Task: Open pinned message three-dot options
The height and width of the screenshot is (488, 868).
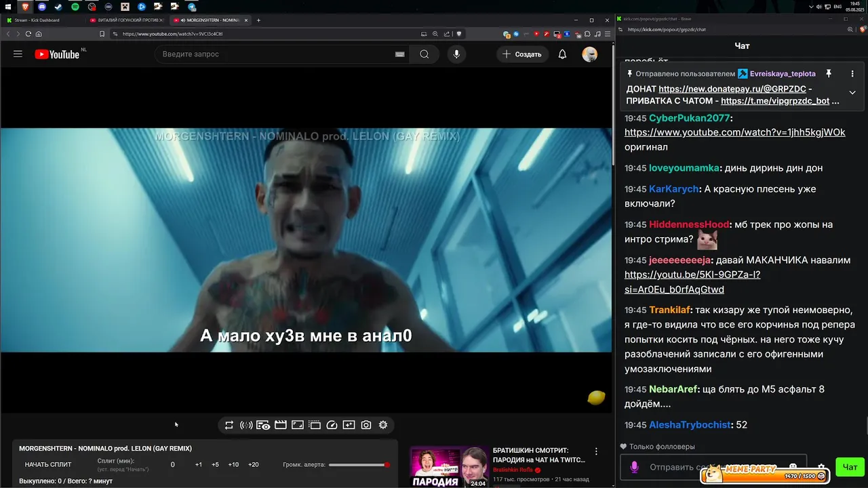Action: click(x=852, y=73)
